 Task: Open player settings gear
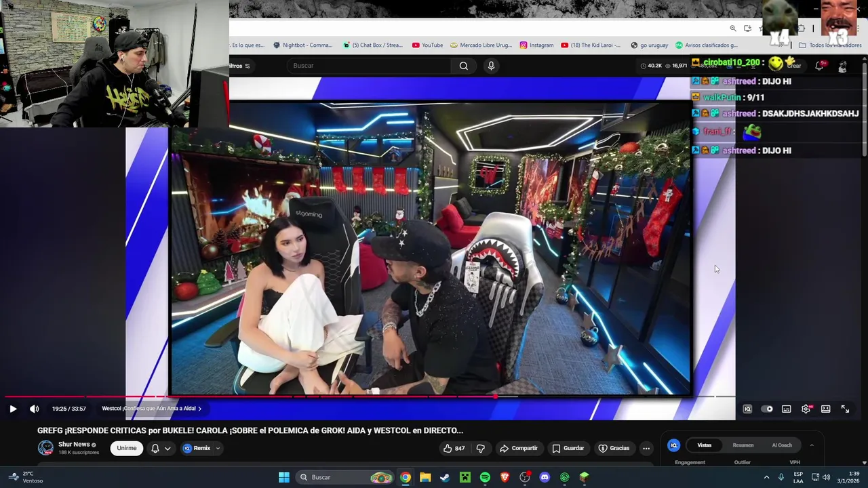pos(806,409)
